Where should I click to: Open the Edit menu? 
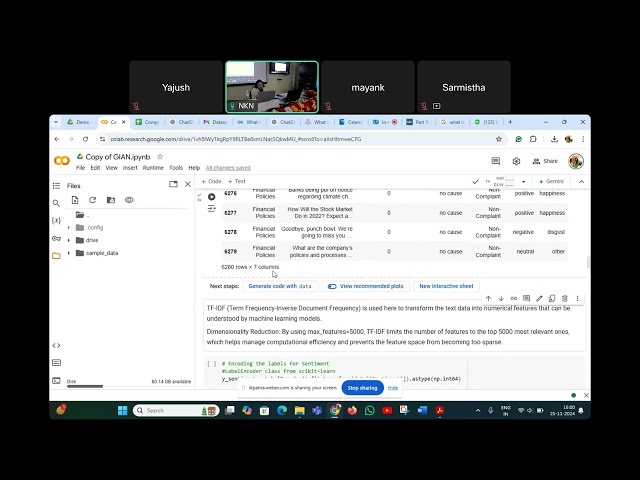coord(95,168)
